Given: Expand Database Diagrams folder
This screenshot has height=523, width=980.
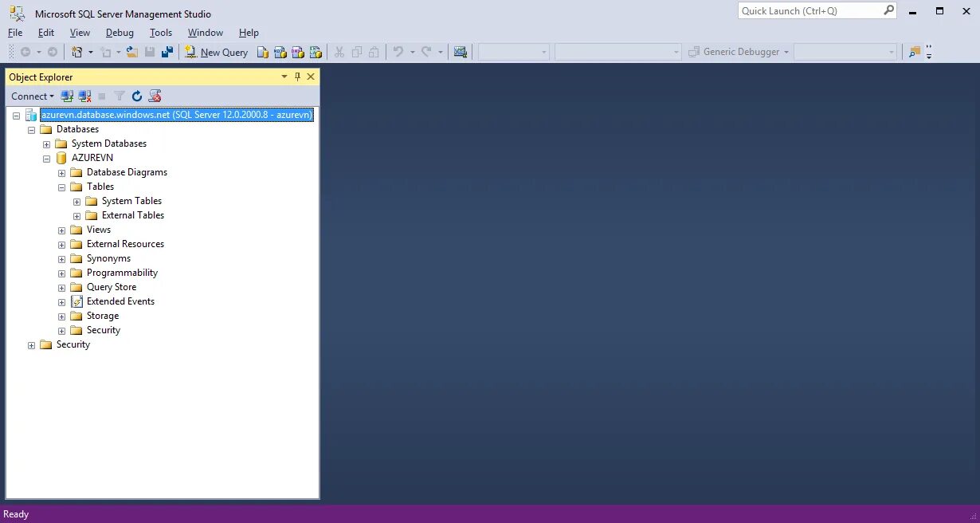Looking at the screenshot, I should (x=61, y=173).
